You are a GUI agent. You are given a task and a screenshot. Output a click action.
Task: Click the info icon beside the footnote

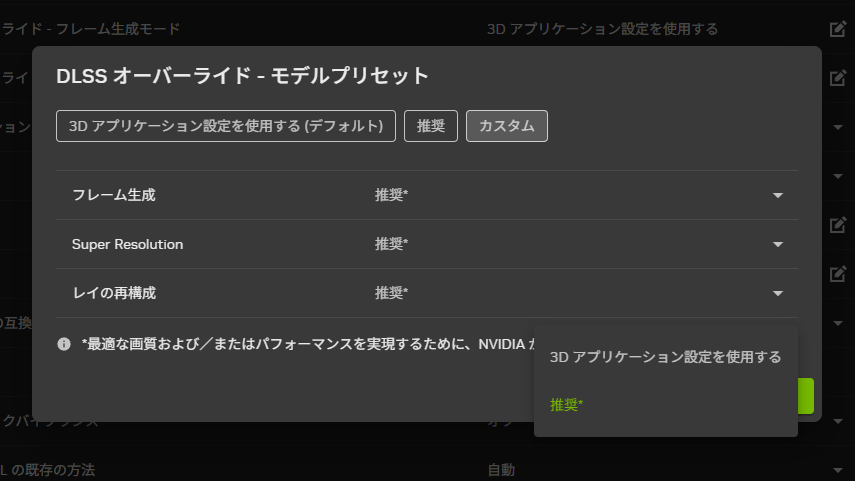tap(64, 344)
